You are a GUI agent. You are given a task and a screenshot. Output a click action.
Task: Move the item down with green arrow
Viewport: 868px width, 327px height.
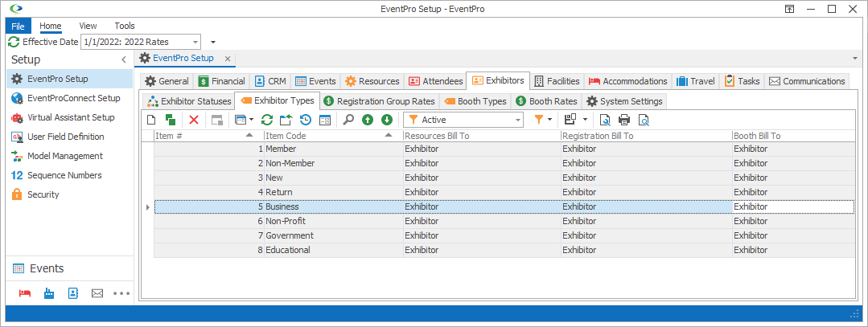pyautogui.click(x=387, y=120)
